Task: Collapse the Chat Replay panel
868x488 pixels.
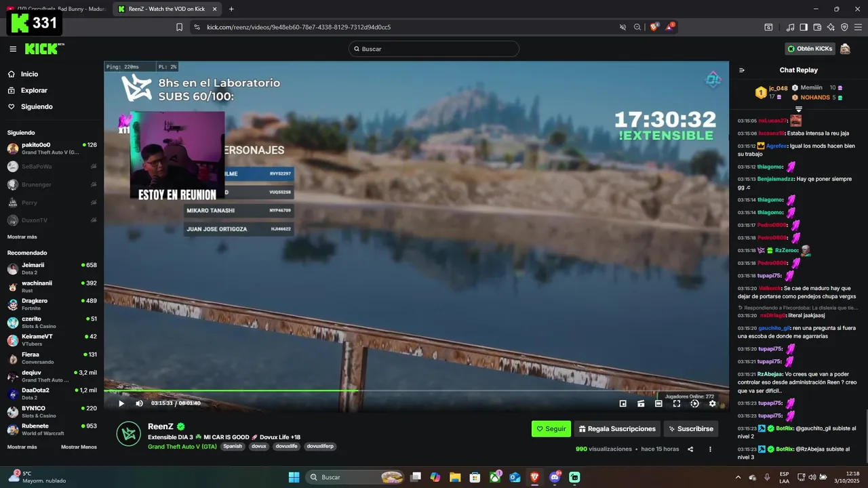Action: tap(741, 70)
